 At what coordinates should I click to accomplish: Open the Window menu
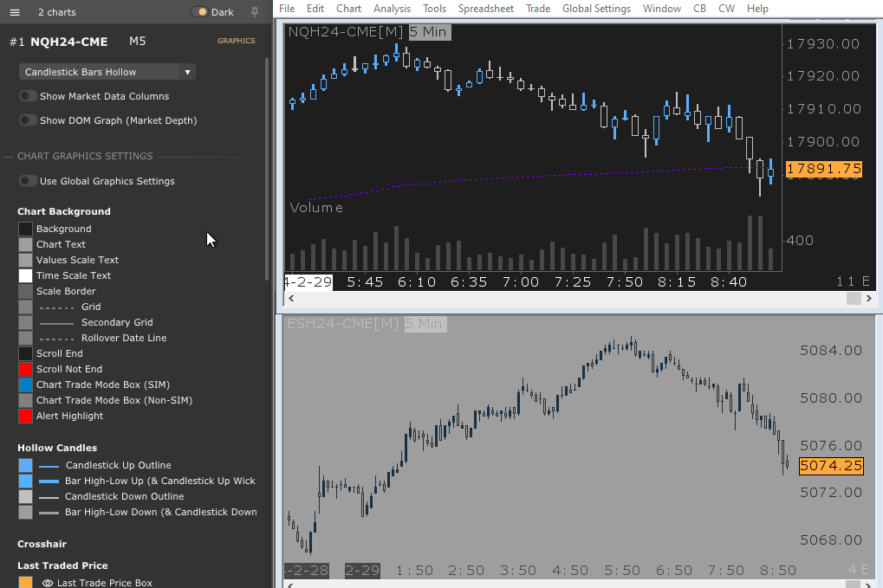662,9
